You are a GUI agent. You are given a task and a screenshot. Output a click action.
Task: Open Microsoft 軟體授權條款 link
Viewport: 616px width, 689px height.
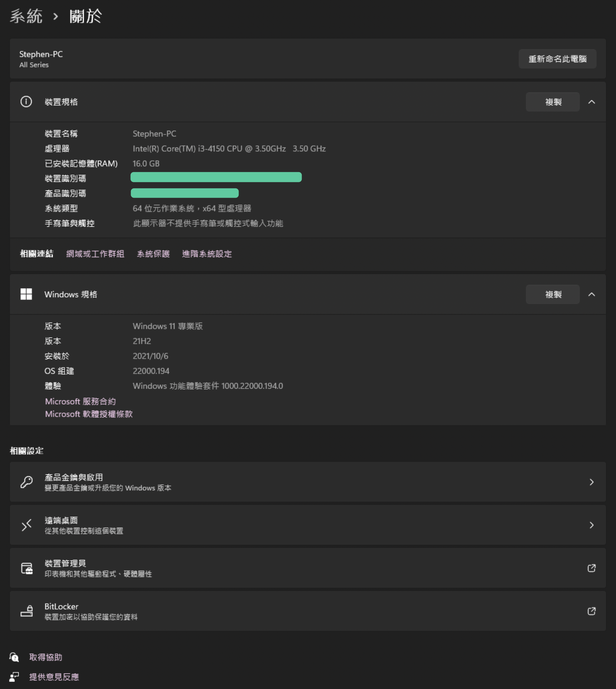coord(89,414)
